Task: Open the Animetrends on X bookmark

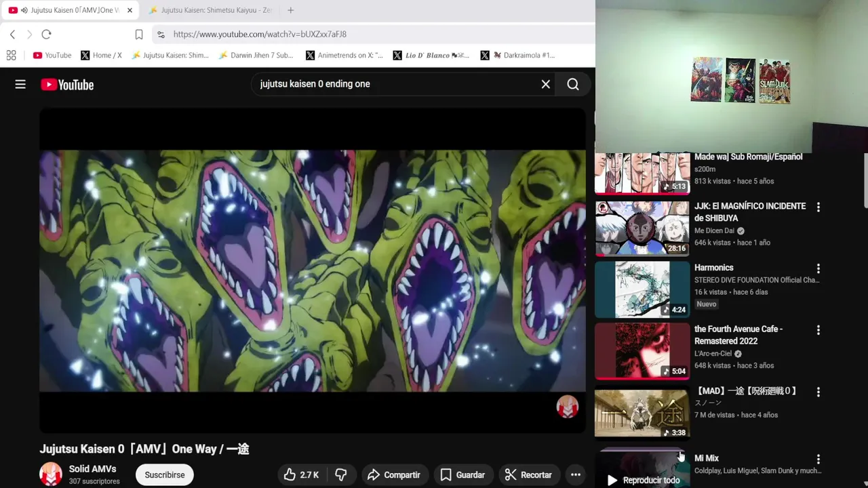Action: 344,55
